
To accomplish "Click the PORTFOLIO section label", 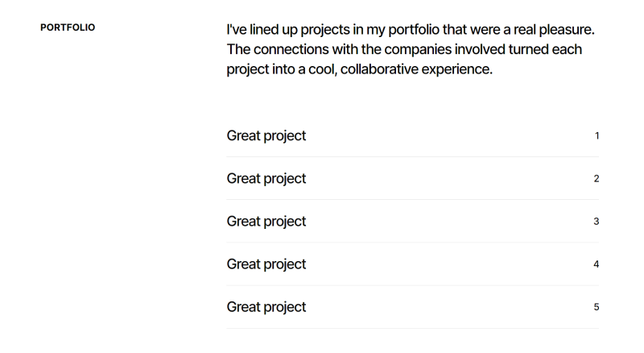I will click(68, 27).
